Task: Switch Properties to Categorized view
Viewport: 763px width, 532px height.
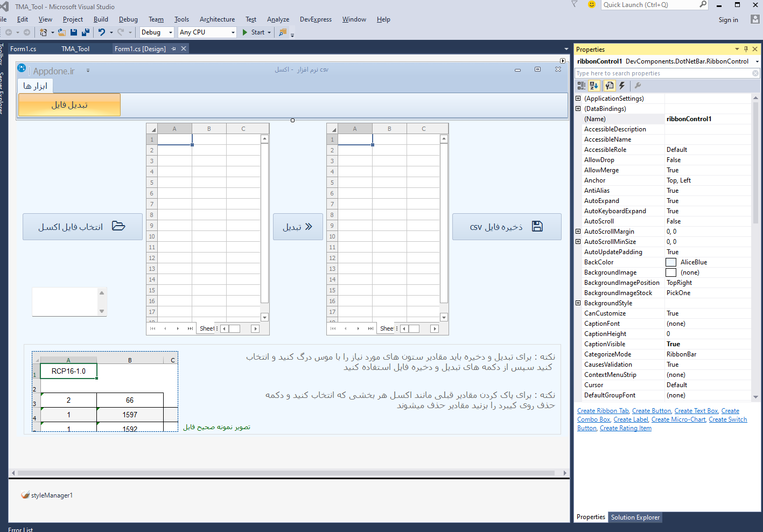Action: pos(582,86)
